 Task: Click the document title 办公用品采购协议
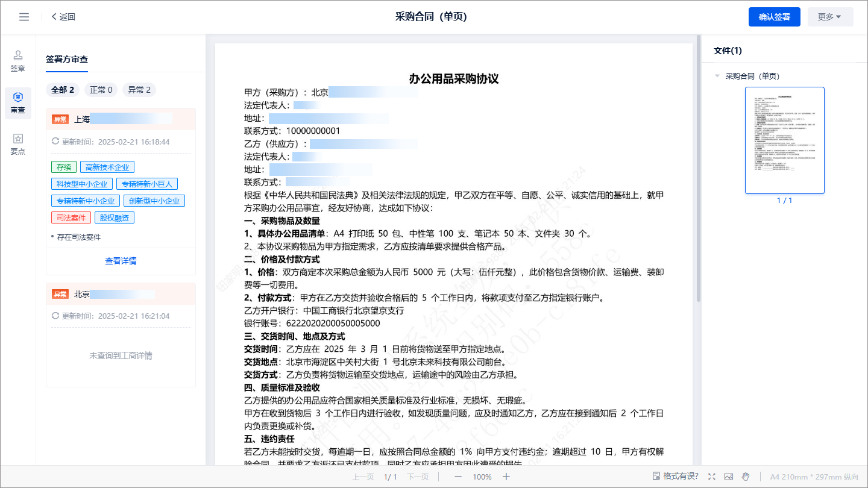(x=454, y=79)
